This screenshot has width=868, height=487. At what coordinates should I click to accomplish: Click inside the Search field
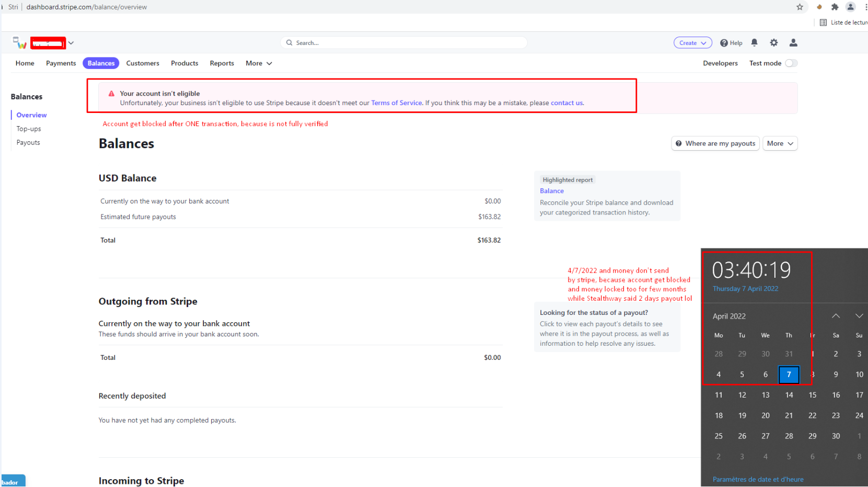point(404,43)
